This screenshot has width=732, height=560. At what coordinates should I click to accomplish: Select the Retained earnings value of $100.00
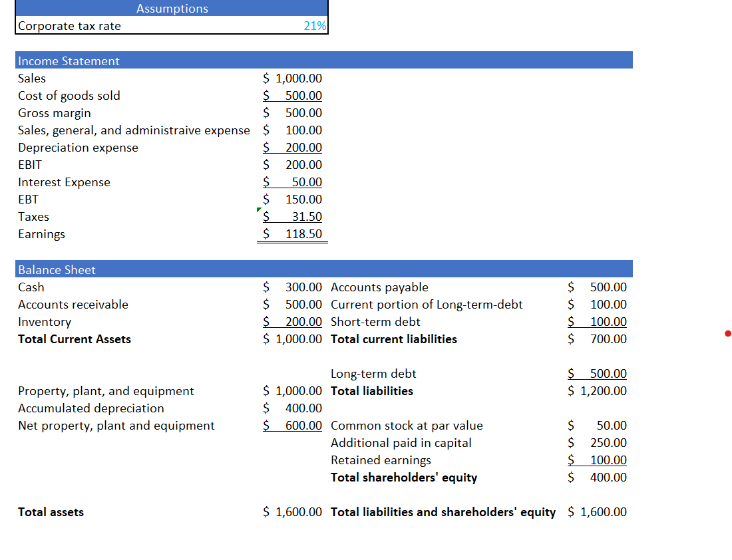pyautogui.click(x=598, y=460)
